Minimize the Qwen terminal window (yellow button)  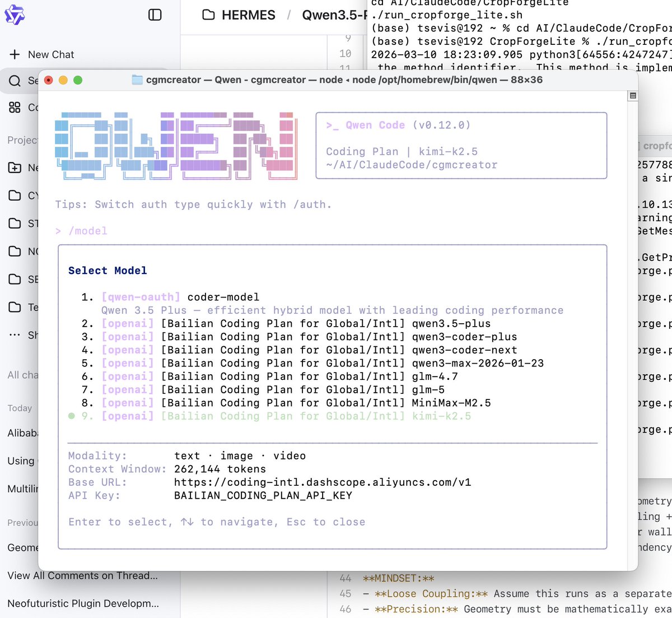(x=63, y=80)
